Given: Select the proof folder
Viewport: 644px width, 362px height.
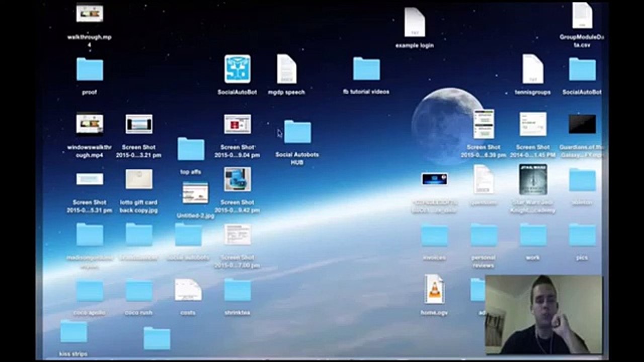Looking at the screenshot, I should (x=90, y=69).
